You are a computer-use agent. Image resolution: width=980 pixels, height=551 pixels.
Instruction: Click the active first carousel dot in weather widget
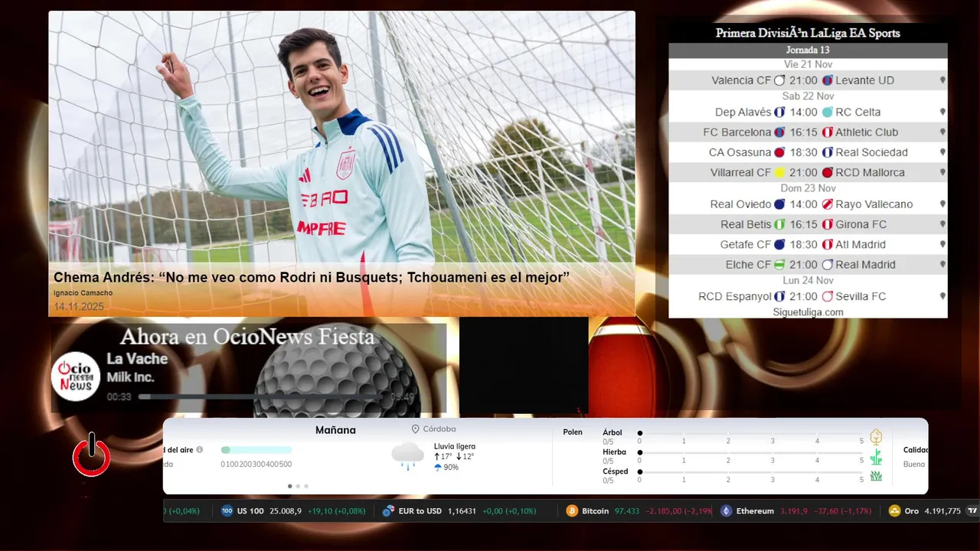[x=289, y=486]
